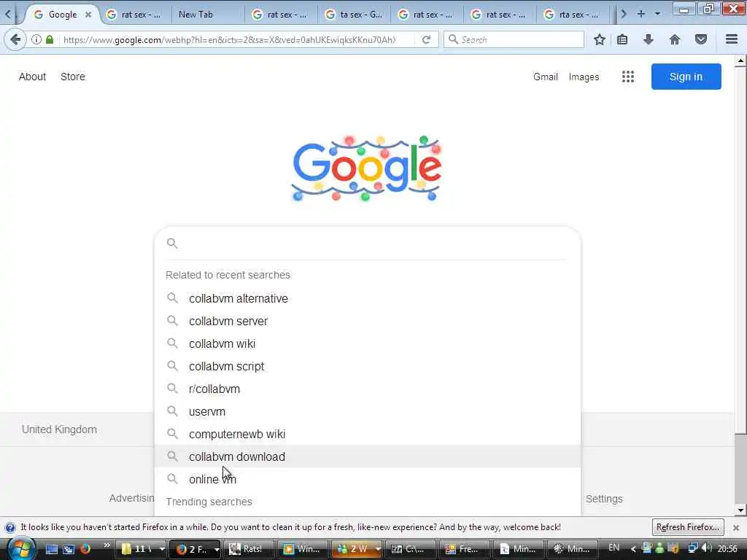The height and width of the screenshot is (560, 747).
Task: Open the Settings footer link
Action: pyautogui.click(x=604, y=499)
